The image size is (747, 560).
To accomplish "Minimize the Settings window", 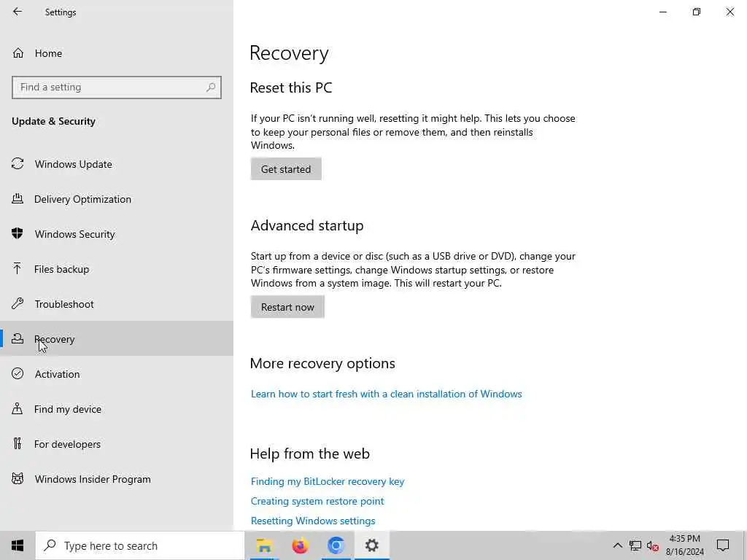I will 662,12.
